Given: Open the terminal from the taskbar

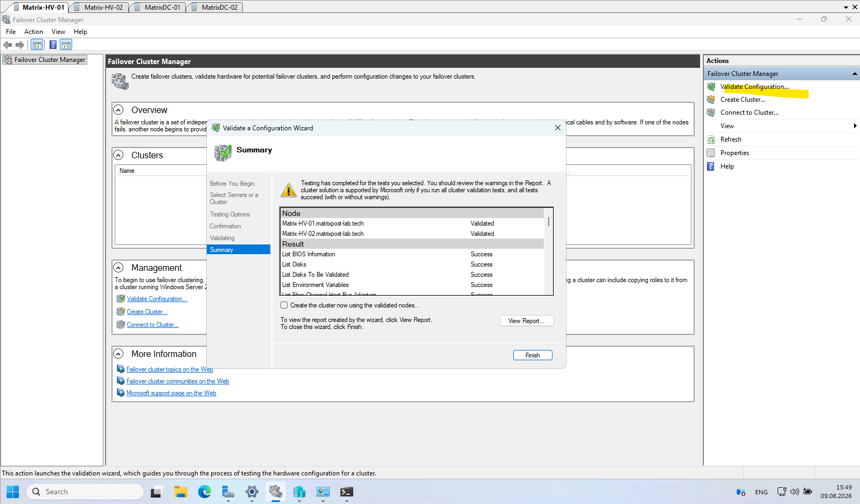Looking at the screenshot, I should [347, 492].
